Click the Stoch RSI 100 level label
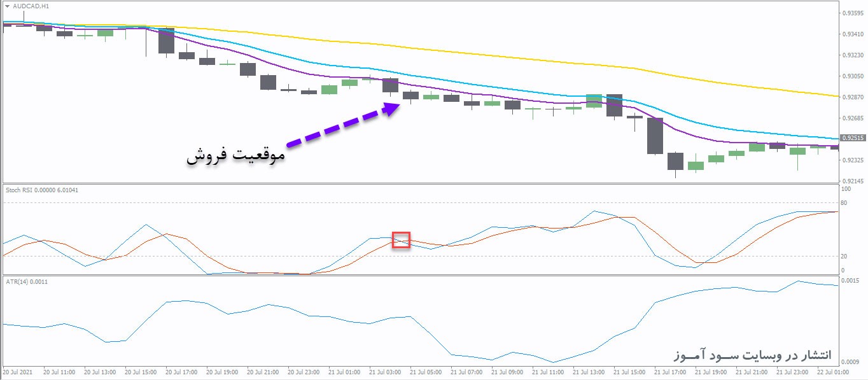This screenshot has height=380, width=868. [x=846, y=189]
